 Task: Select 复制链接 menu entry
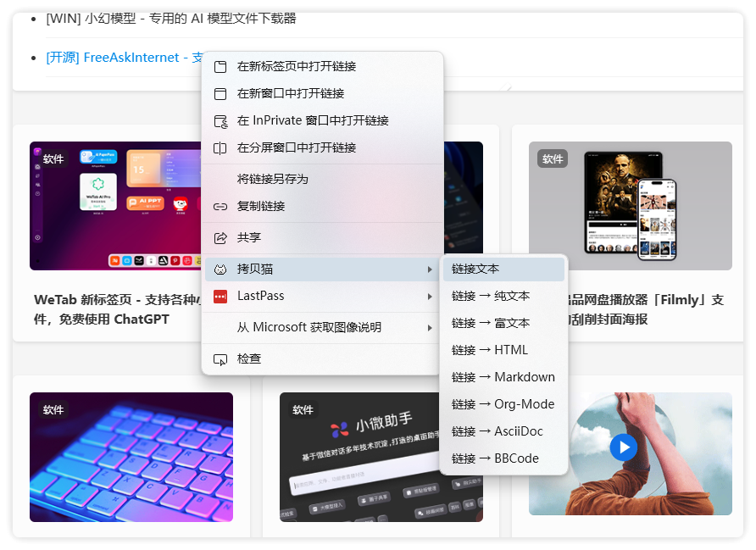coord(322,206)
